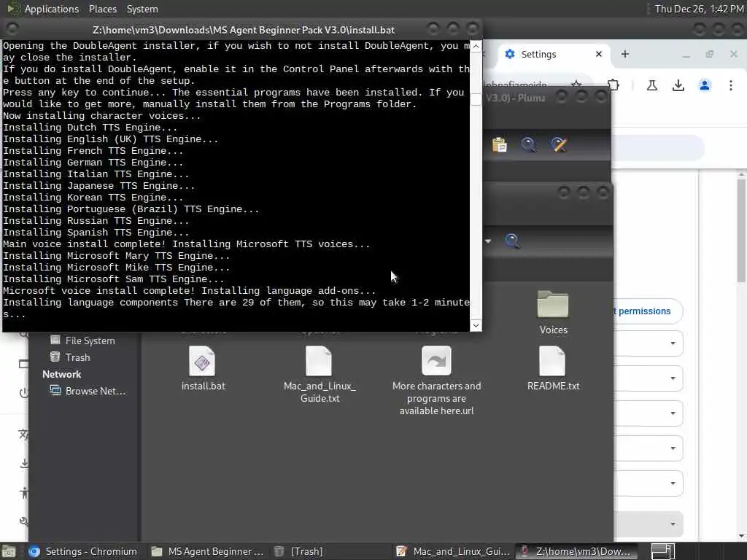Click the wrench icon in Chromium settings sidebar
The width and height of the screenshot is (747, 560).
click(x=24, y=521)
